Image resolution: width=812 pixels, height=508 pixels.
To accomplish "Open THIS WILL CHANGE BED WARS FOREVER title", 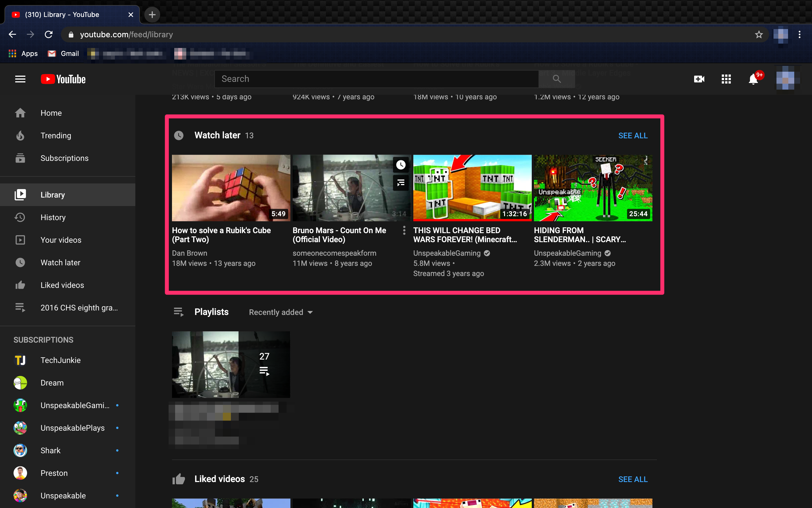I will click(x=465, y=235).
